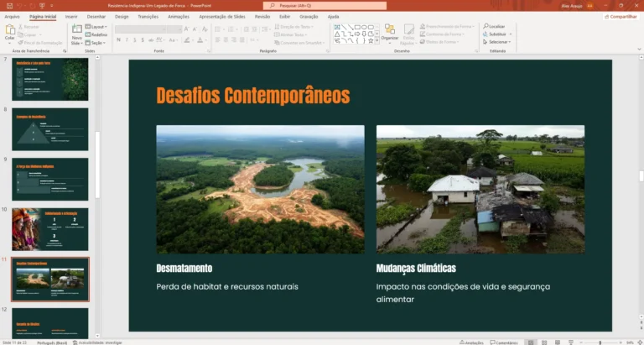Screen dimensions: 644x345
Task: Click the text highlight color button
Action: [x=187, y=40]
